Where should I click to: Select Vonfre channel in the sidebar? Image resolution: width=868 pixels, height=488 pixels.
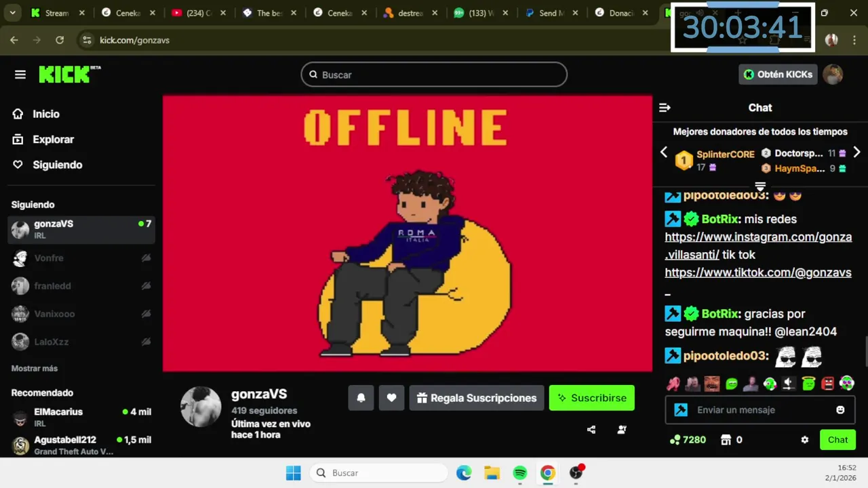81,258
